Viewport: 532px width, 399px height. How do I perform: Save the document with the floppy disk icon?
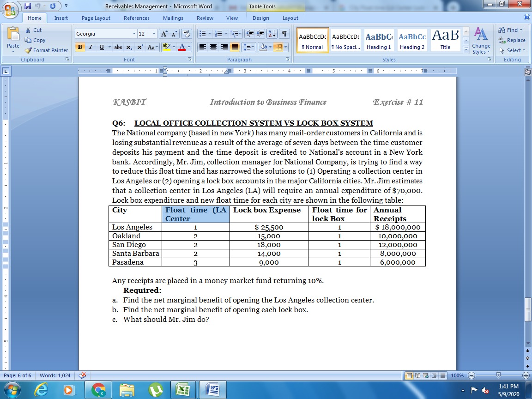point(28,6)
